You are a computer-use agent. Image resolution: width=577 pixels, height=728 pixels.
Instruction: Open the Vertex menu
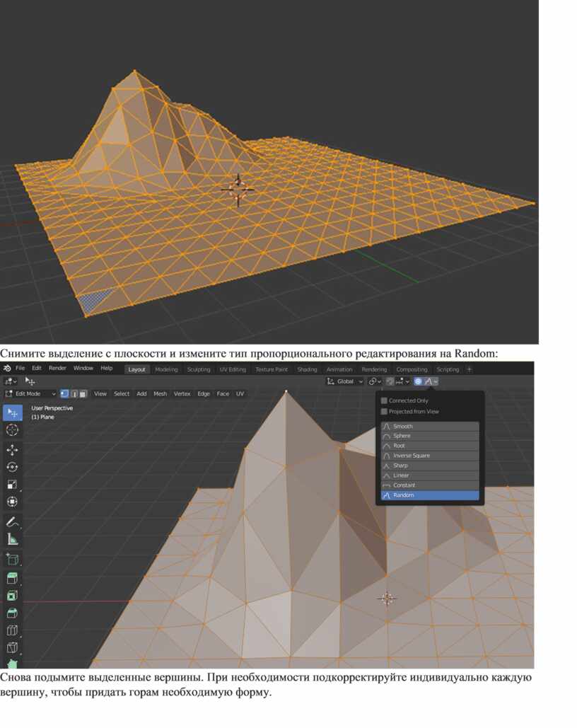pos(182,393)
